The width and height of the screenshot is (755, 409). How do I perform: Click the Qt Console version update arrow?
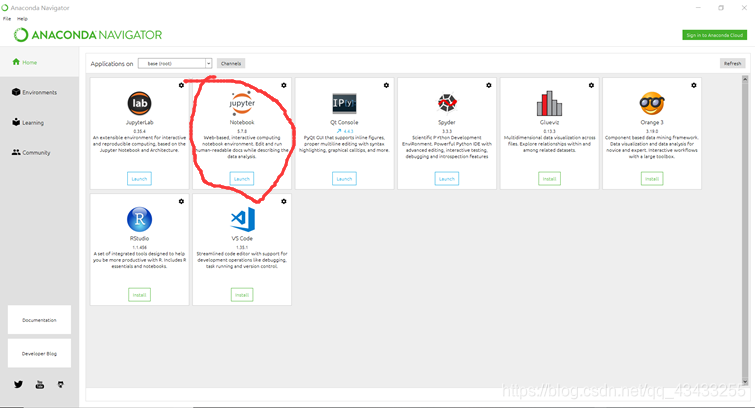pos(339,131)
